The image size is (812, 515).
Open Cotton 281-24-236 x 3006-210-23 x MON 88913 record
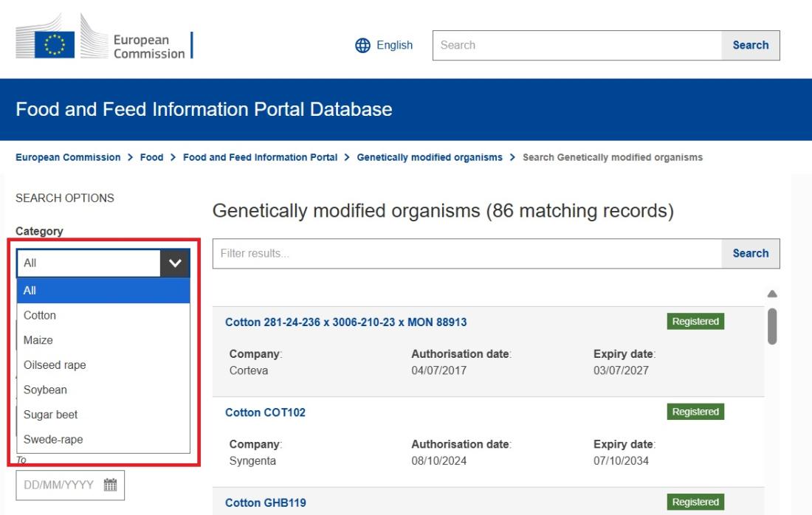(345, 322)
